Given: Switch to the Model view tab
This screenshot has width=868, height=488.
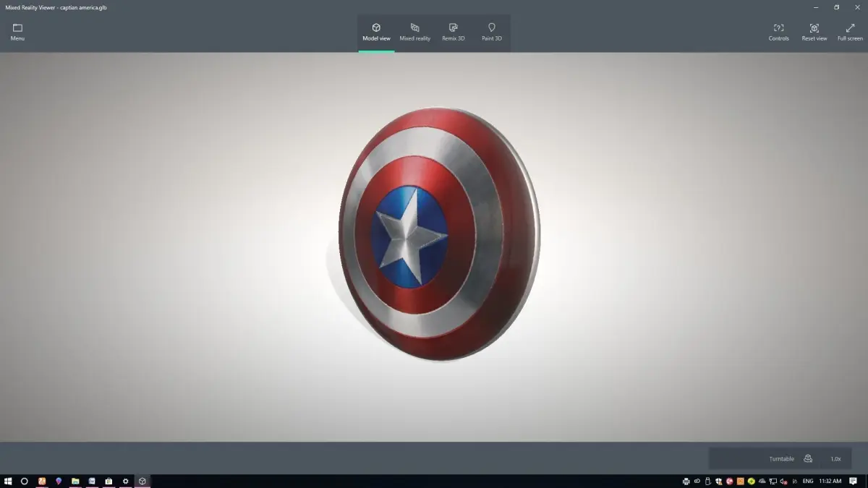Looking at the screenshot, I should click(x=376, y=33).
